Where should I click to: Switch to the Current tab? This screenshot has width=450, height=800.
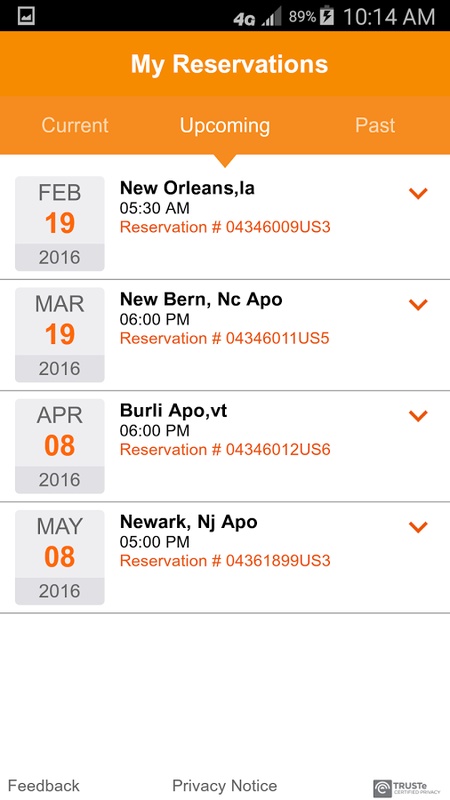point(75,126)
